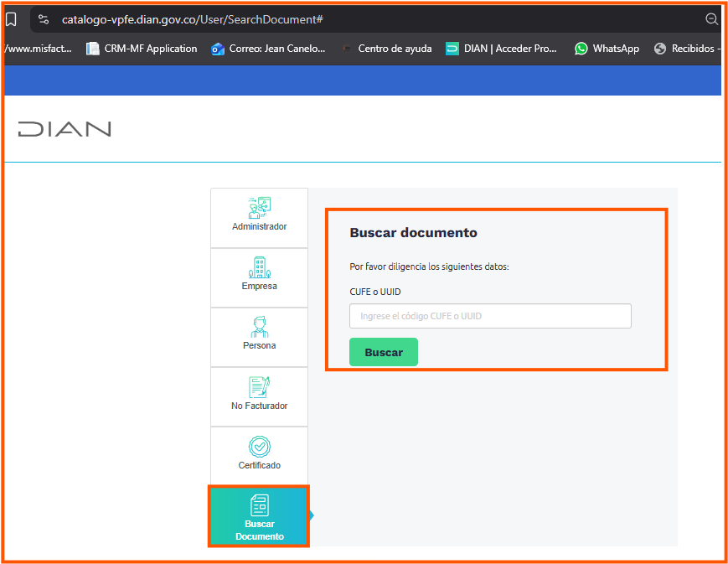Click the DIAN logo
This screenshot has width=728, height=564.
click(65, 129)
